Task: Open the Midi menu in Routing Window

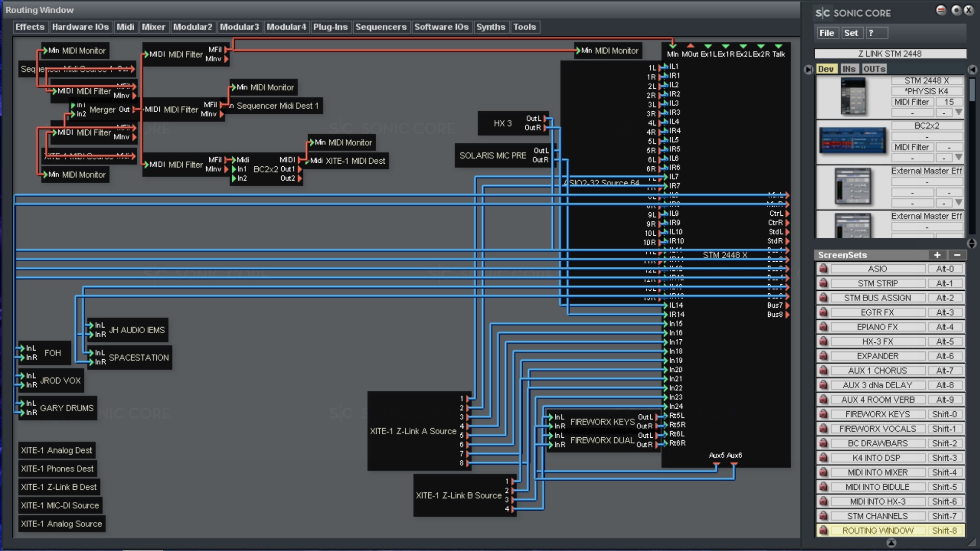Action: 125,27
